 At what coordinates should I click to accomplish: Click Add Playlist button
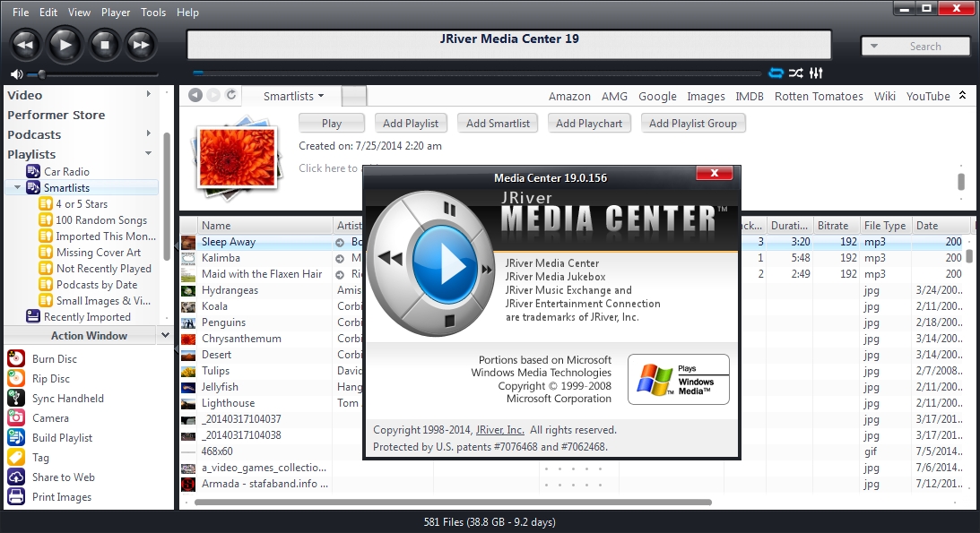(x=411, y=123)
